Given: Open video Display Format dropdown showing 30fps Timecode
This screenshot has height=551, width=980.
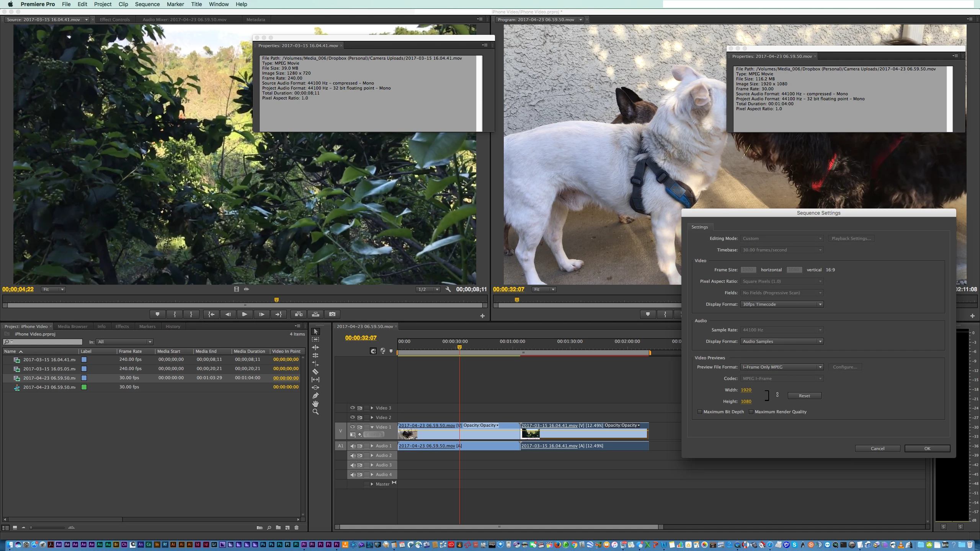Looking at the screenshot, I should (x=781, y=304).
